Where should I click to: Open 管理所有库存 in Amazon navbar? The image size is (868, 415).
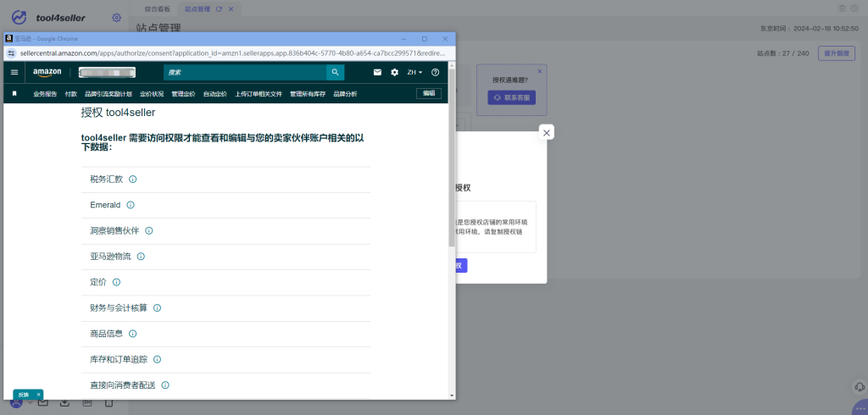click(x=308, y=94)
